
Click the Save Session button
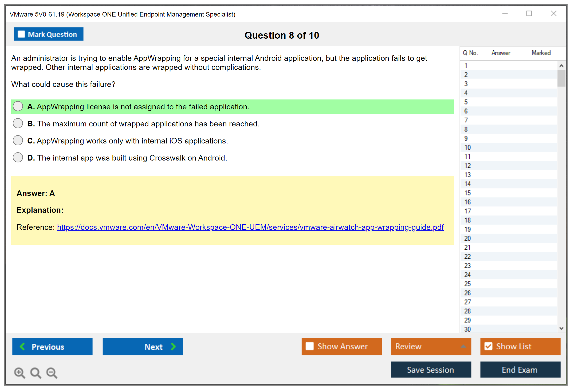[431, 370]
